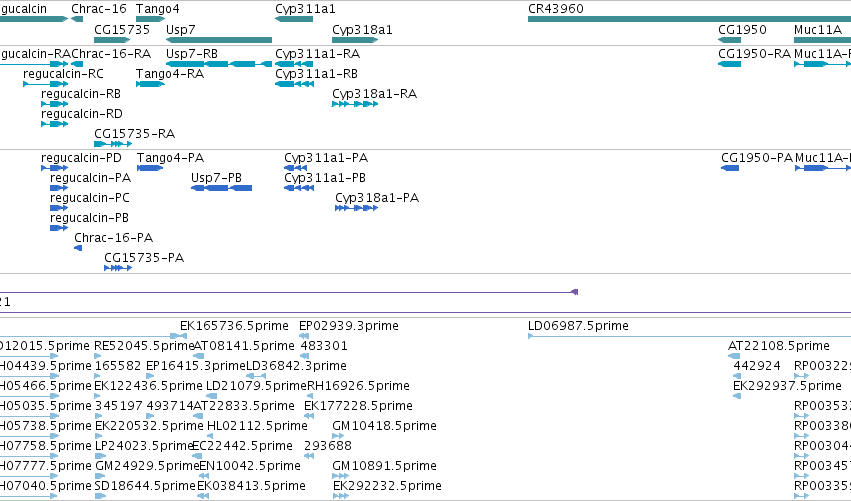Select EST LP24023.5prime
Screen dimensions: 851x501
144,445
